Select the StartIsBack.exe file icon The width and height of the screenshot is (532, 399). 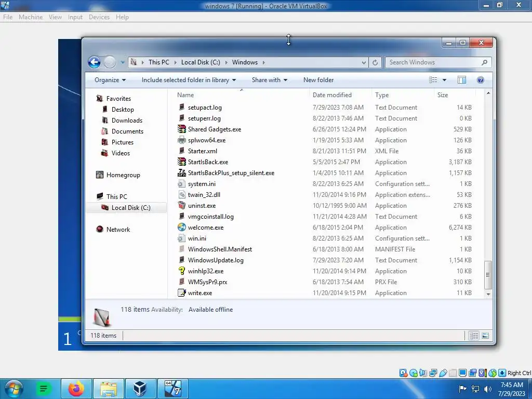[x=182, y=162]
